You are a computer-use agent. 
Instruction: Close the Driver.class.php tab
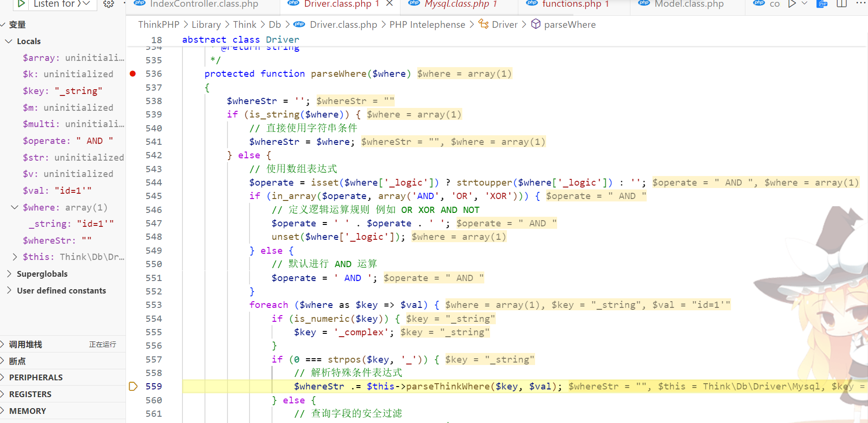[389, 4]
